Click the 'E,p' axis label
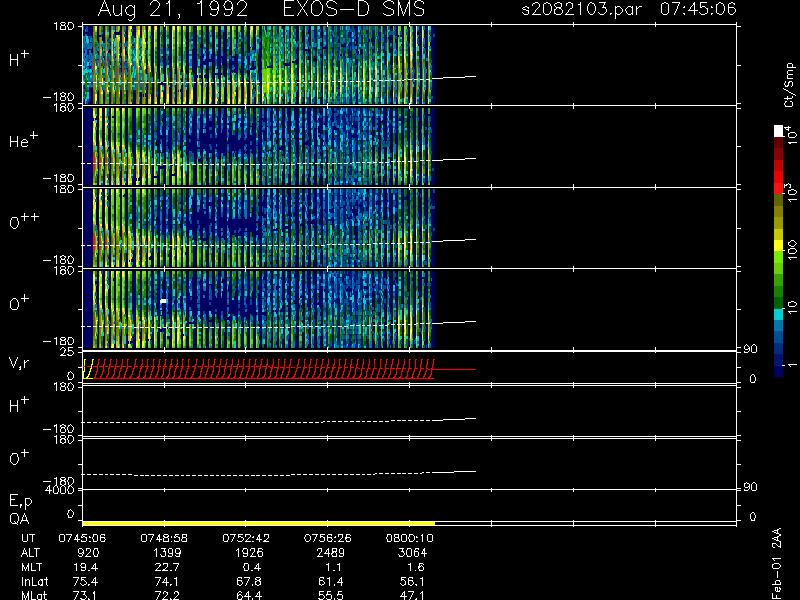Image resolution: width=800 pixels, height=600 pixels. (x=20, y=501)
